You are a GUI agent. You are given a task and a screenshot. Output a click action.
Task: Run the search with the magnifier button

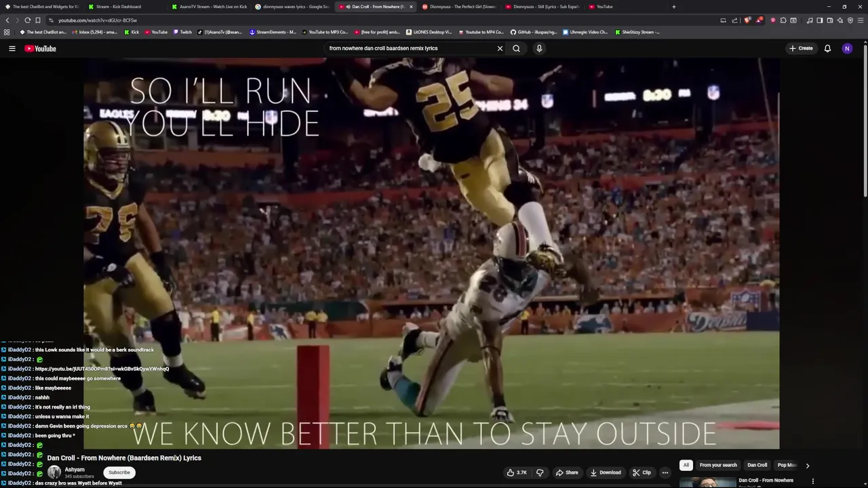point(516,48)
